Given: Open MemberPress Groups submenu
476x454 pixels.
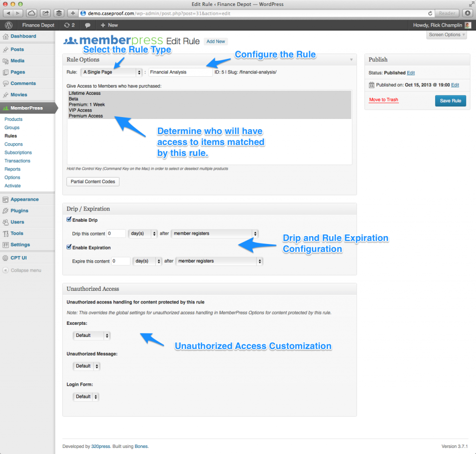Looking at the screenshot, I should pyautogui.click(x=12, y=128).
